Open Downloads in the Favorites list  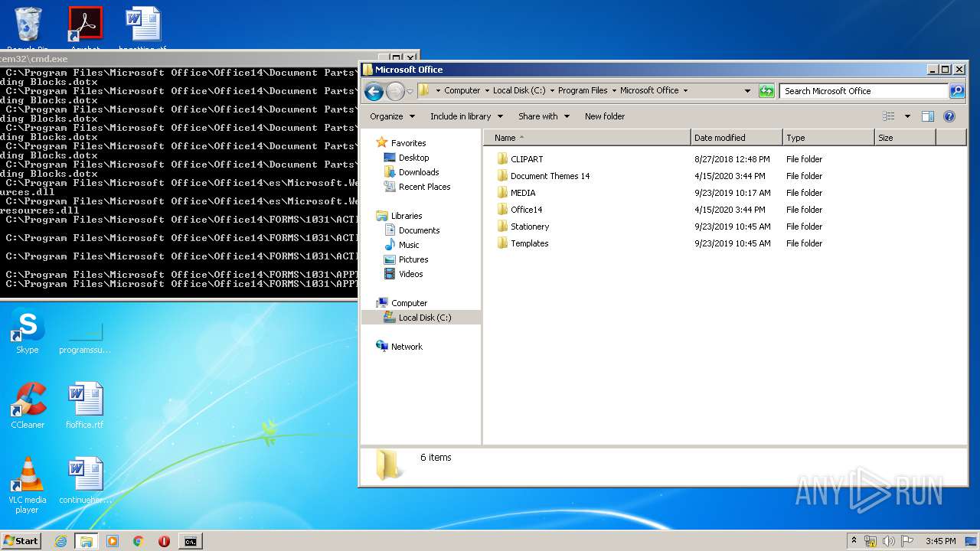click(419, 172)
